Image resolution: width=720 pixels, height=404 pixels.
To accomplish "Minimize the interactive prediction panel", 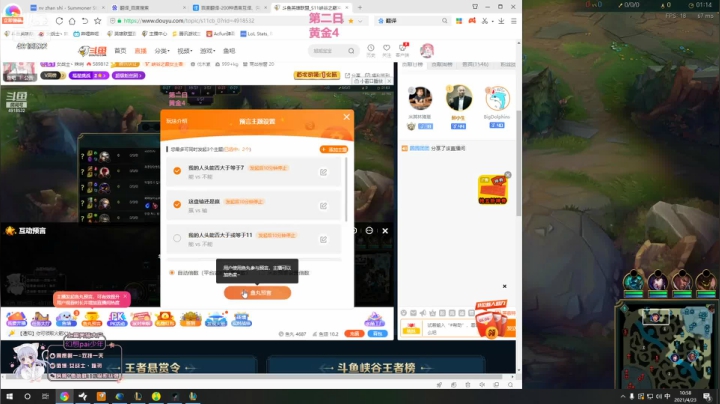I will [369, 230].
